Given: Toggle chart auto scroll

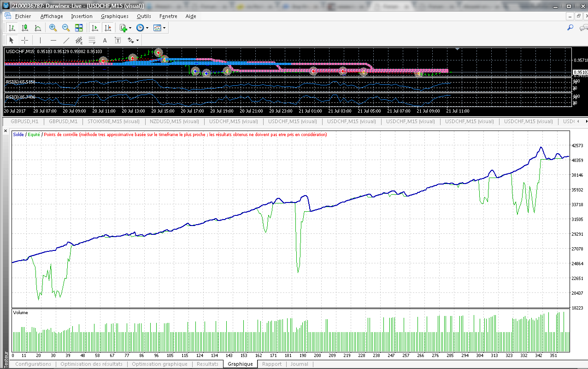Looking at the screenshot, I should 94,28.
